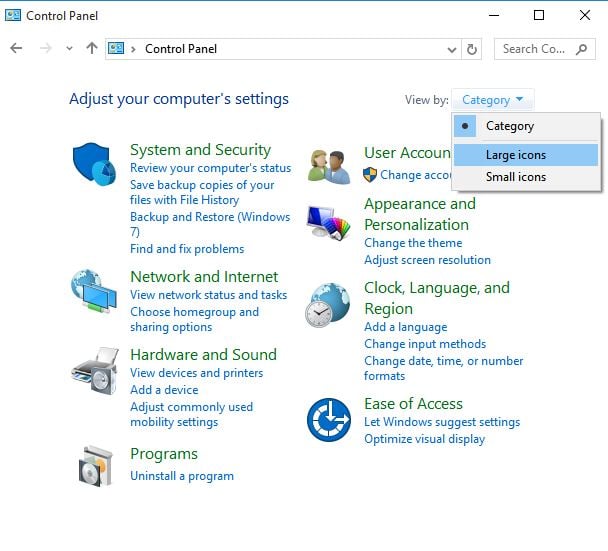The height and width of the screenshot is (551, 608).
Task: Click Change input methods
Action: click(425, 344)
